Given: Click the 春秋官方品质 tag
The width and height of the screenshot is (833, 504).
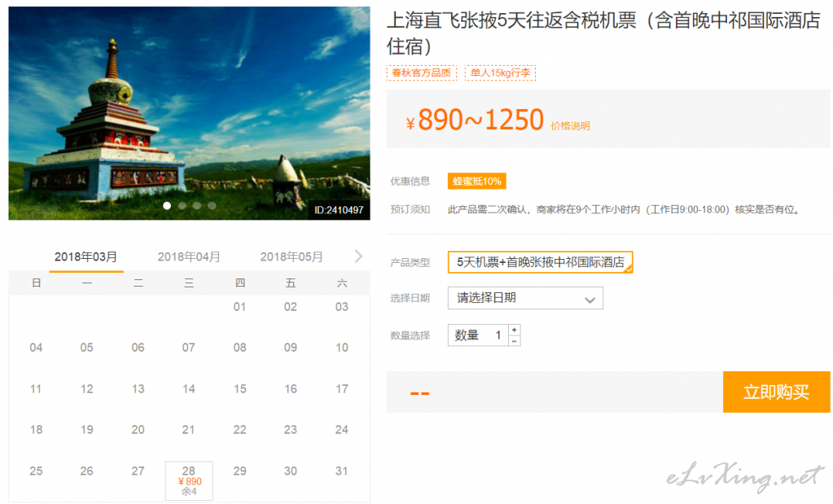Looking at the screenshot, I should click(421, 72).
